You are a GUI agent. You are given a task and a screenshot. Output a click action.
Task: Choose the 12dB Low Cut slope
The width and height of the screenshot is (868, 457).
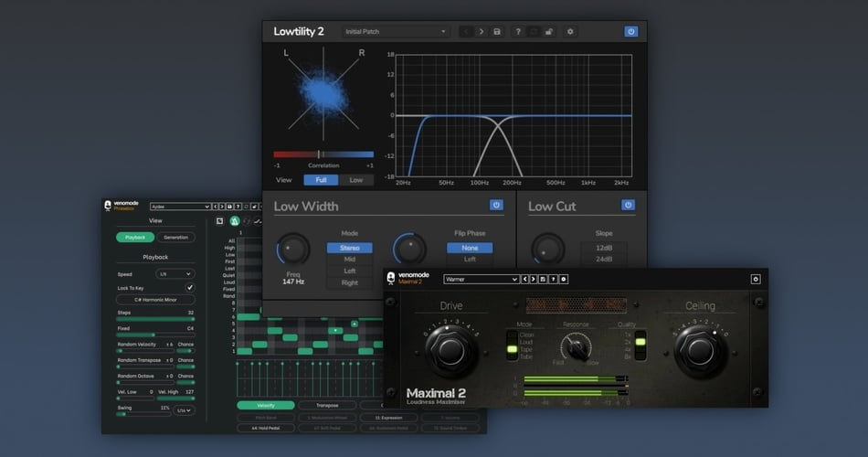click(x=604, y=248)
